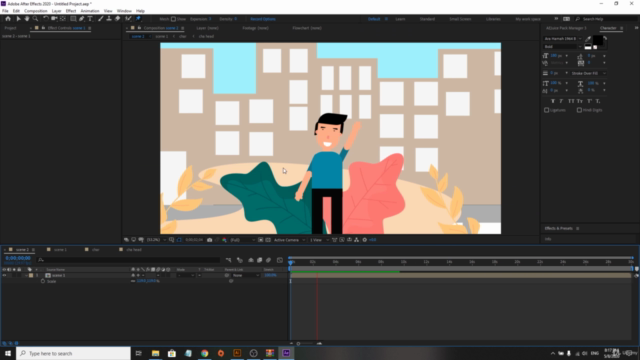Click the Windows Start button
This screenshot has width=640, height=360.
(8, 353)
